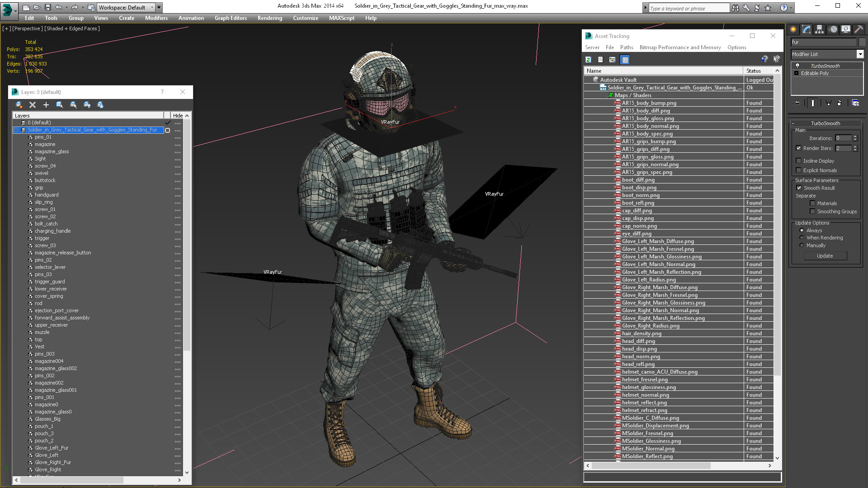This screenshot has height=488, width=868.
Task: Check Separate by Smoothing Groups checkbox
Action: tap(812, 211)
